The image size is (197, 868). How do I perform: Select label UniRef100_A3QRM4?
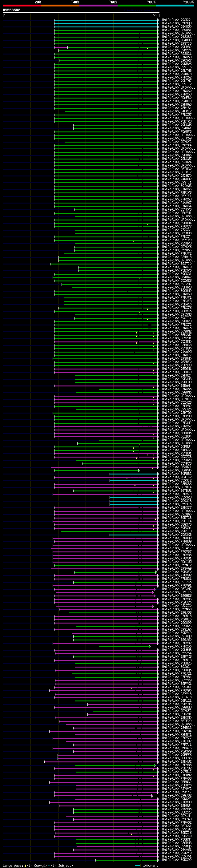[x=177, y=839]
